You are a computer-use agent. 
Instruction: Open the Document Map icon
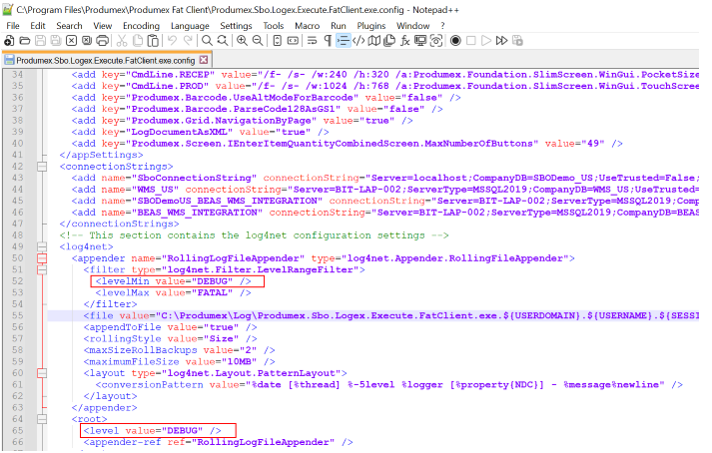pyautogui.click(x=374, y=41)
